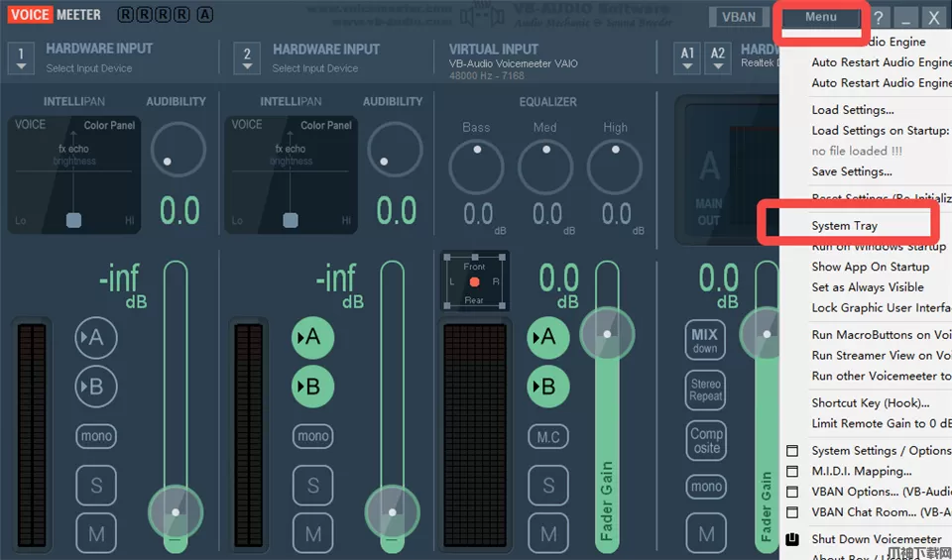Viewport: 952px width, 560px height.
Task: Solo the Hardware Input 2 strip
Action: click(312, 486)
